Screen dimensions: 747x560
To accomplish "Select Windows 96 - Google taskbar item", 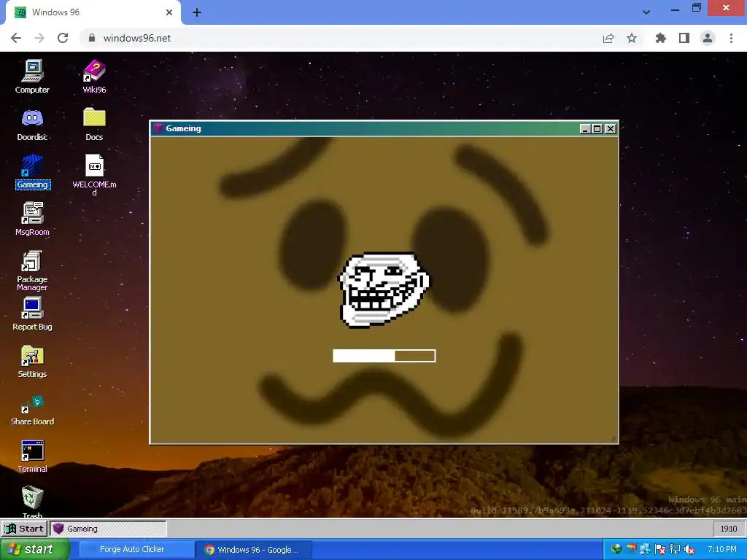I will tap(255, 550).
